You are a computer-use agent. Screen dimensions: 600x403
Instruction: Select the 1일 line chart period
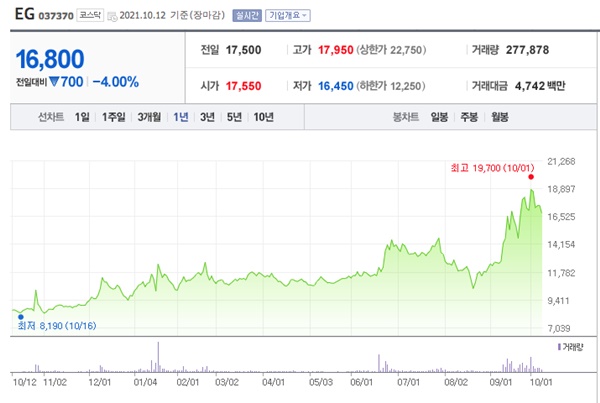point(82,117)
